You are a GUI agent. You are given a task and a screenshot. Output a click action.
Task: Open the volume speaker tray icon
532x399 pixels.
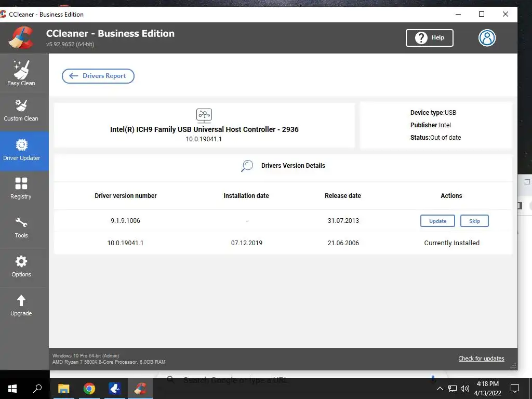click(x=465, y=389)
